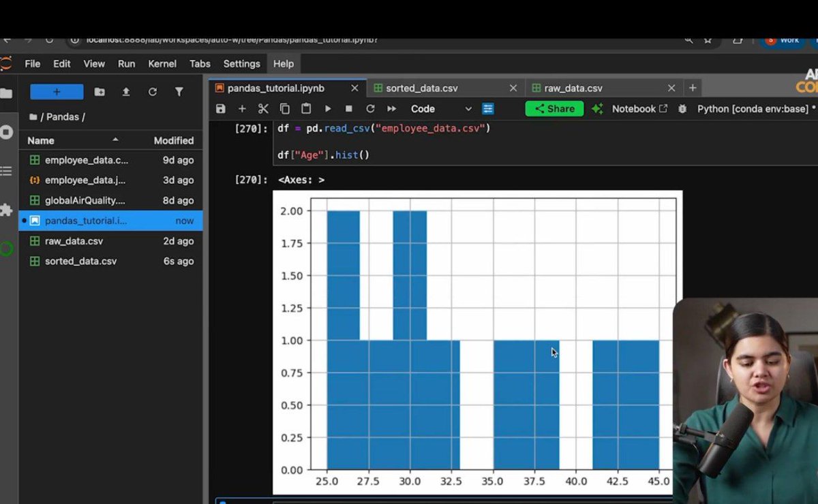Select sorted_data.csv in file list
The height and width of the screenshot is (504, 818).
(x=110, y=262)
